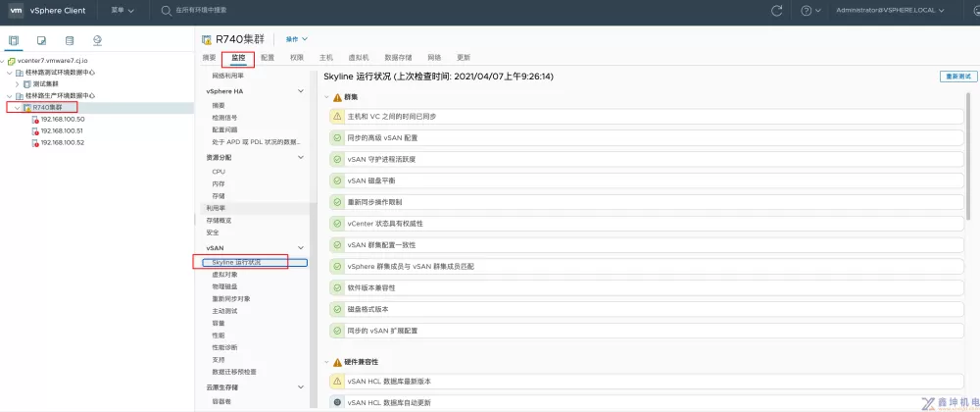Click the vm logo in the header
The width and height of the screenshot is (980, 412).
[17, 11]
